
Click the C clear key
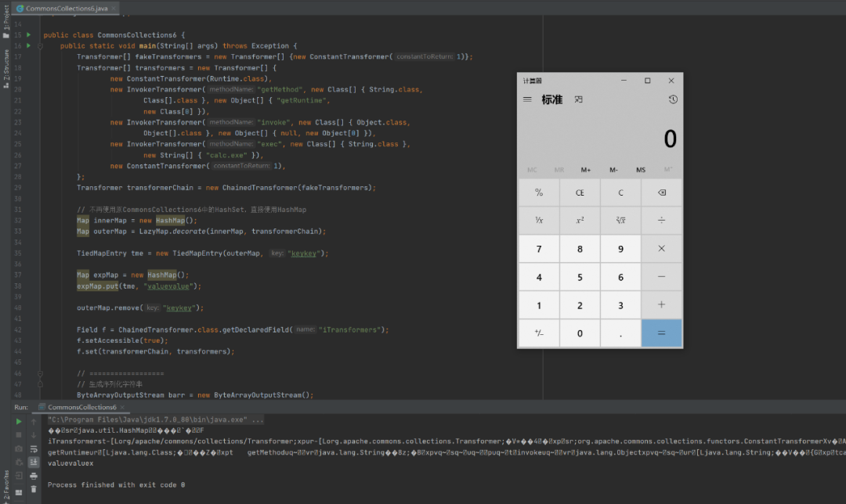click(x=620, y=193)
